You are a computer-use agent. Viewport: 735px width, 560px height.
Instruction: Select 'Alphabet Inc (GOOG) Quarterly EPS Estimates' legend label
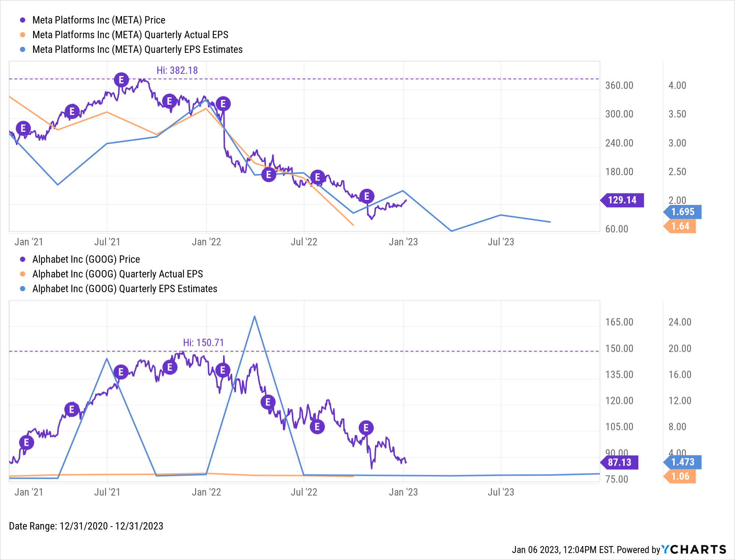(x=125, y=289)
